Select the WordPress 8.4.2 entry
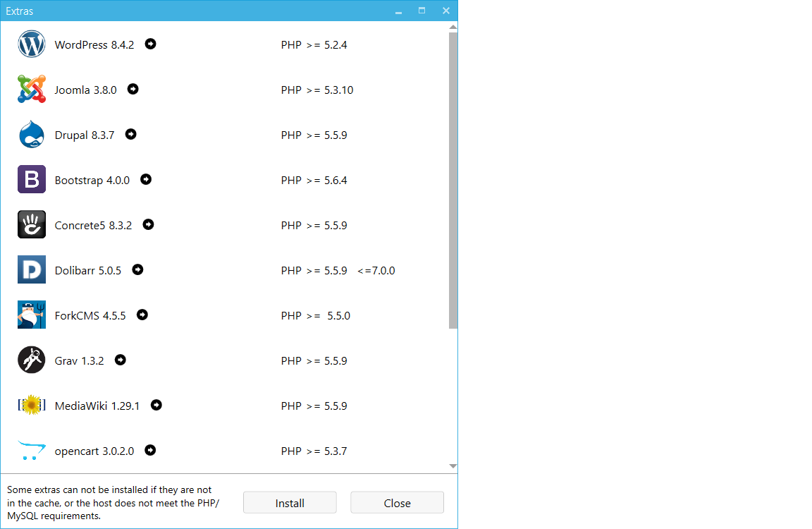 [x=94, y=45]
